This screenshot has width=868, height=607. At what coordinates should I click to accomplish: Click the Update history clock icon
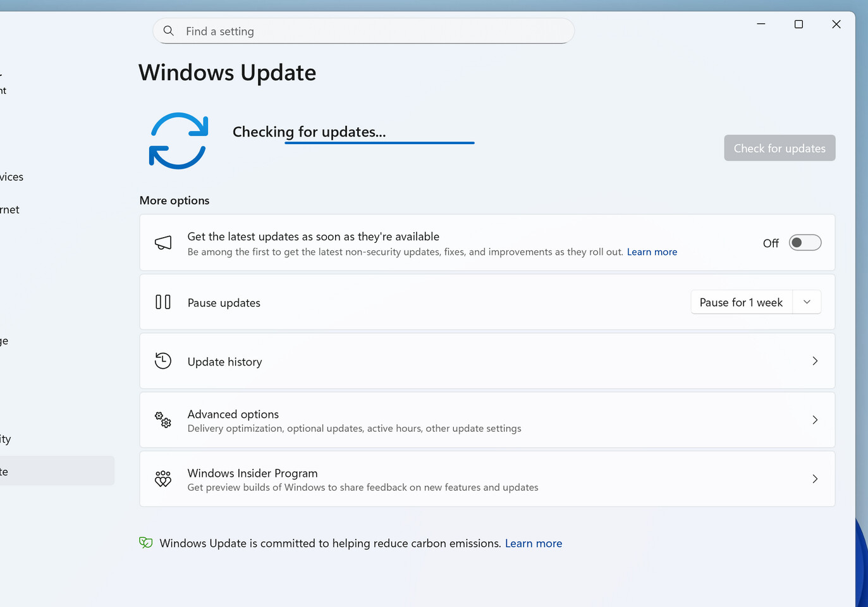[x=162, y=360]
